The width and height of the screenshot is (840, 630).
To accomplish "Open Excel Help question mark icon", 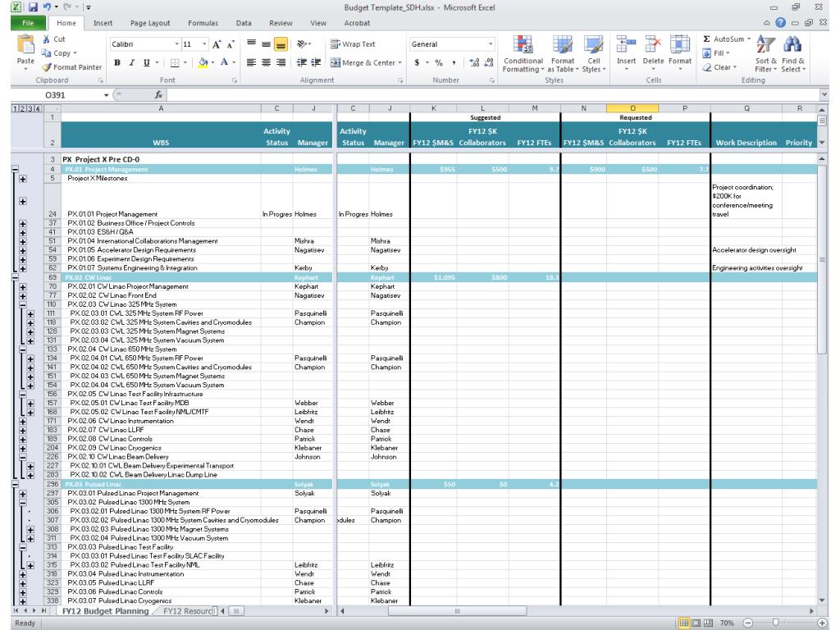I will (781, 22).
